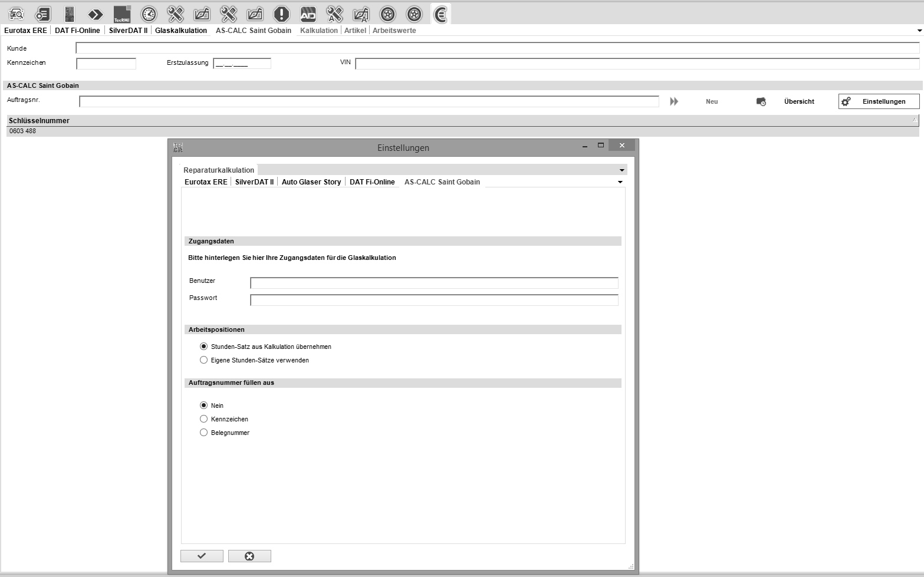
Task: Click the Einstellungen button
Action: pyautogui.click(x=879, y=101)
